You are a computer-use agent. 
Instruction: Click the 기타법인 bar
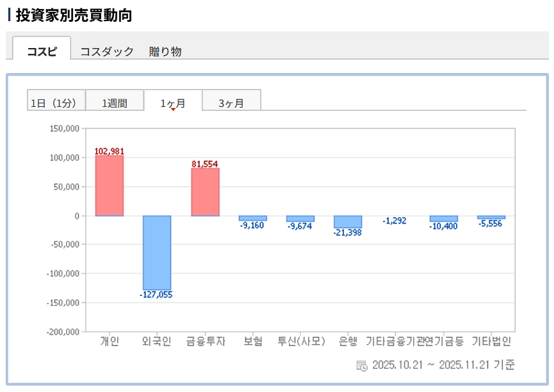coord(491,218)
